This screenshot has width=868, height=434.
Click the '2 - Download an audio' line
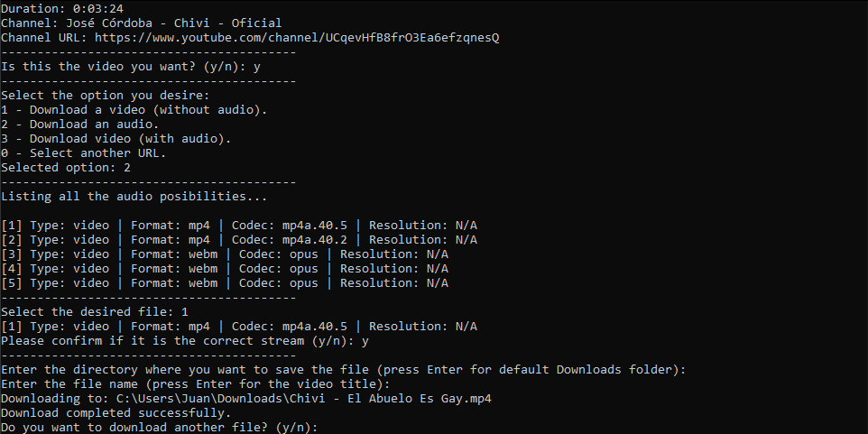[79, 124]
